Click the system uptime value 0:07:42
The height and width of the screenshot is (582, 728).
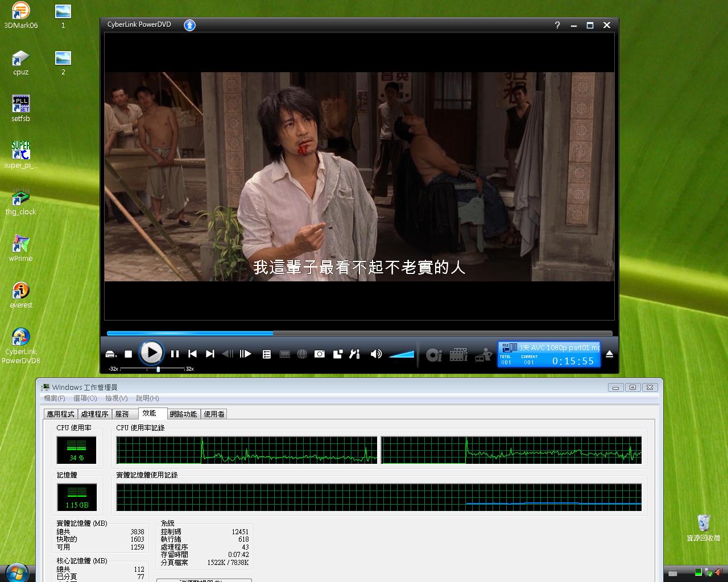(238, 555)
